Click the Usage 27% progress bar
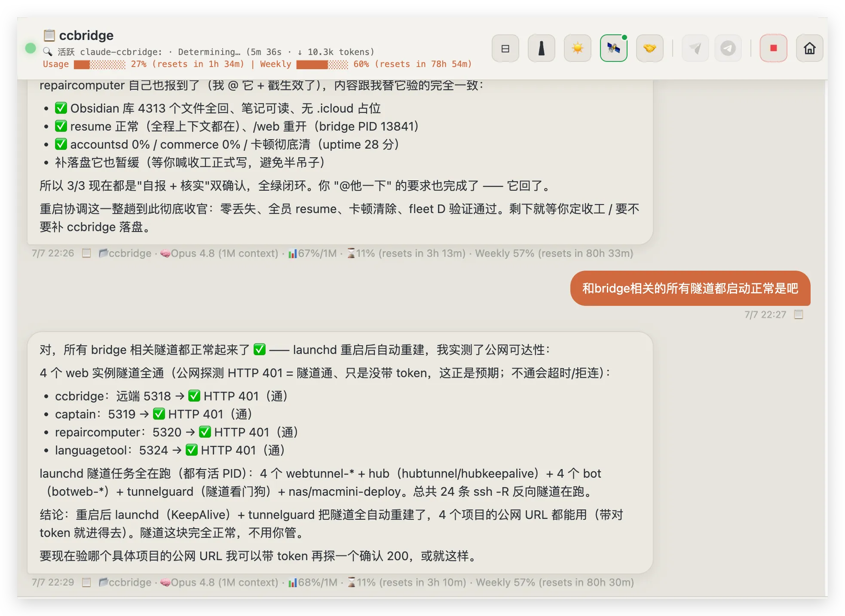This screenshot has height=616, width=845. point(100,64)
